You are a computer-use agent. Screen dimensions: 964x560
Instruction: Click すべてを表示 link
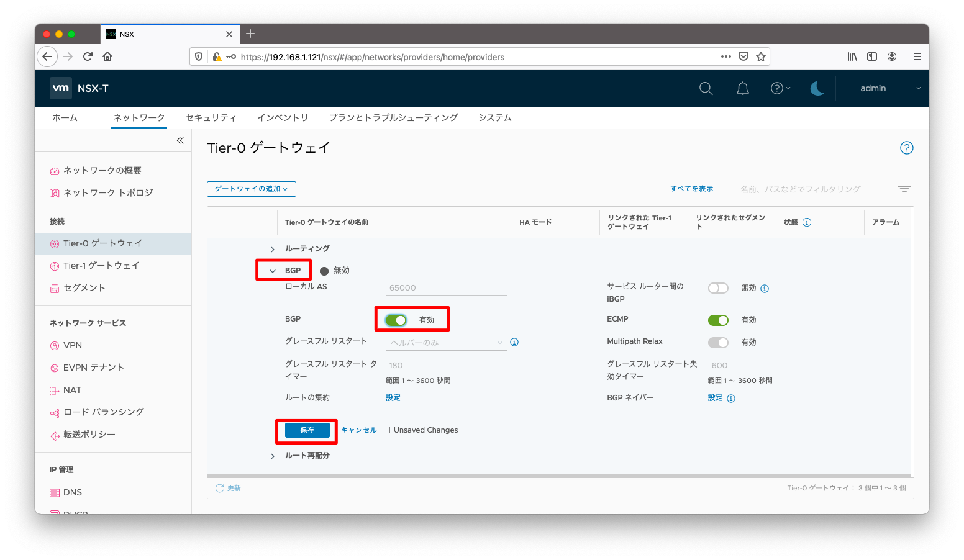click(691, 189)
